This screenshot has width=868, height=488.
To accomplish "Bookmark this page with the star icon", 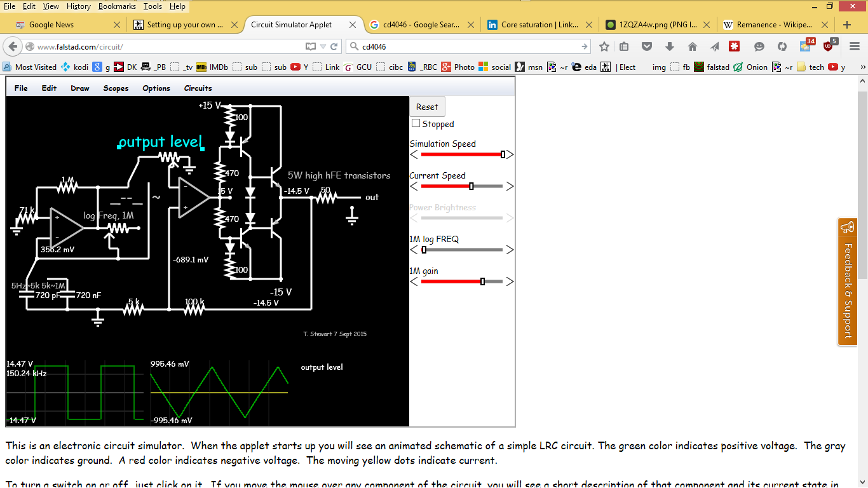I will pyautogui.click(x=604, y=46).
